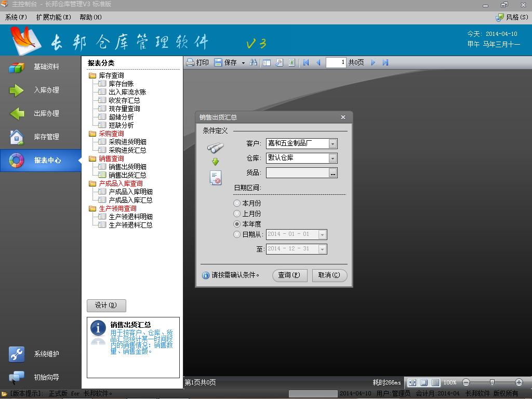
Task: Jump to the first report page
Action: pyautogui.click(x=306, y=62)
